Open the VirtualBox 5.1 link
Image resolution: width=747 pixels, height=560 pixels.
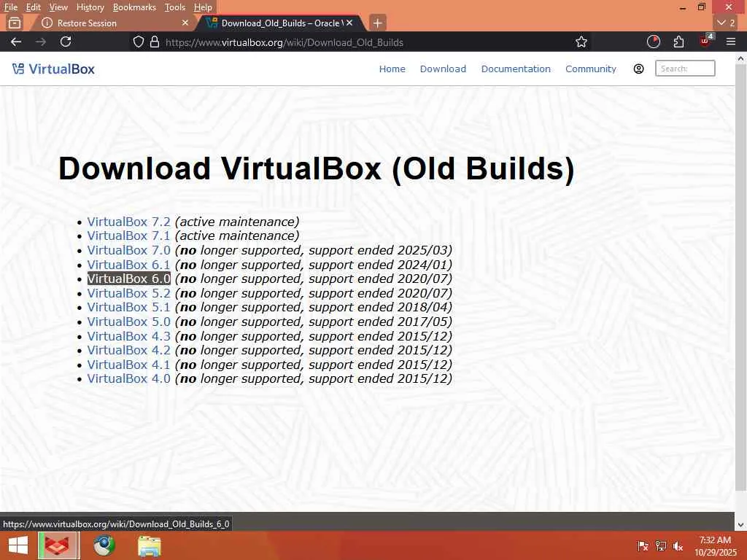128,307
